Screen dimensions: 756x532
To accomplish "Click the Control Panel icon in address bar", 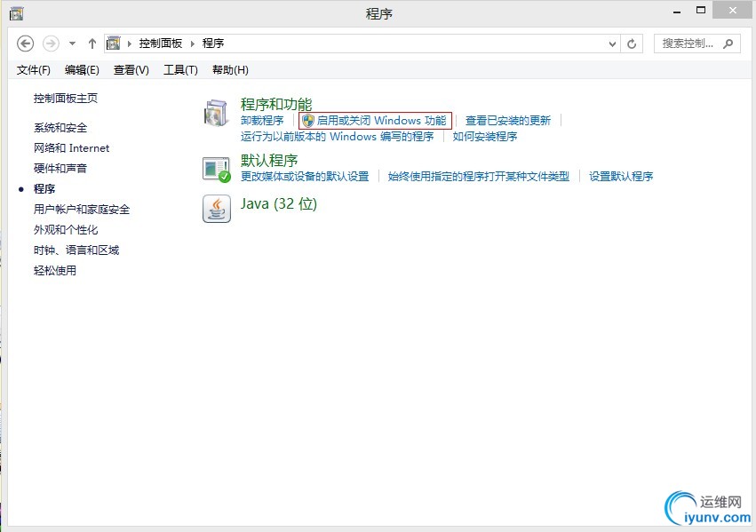I will coord(114,44).
